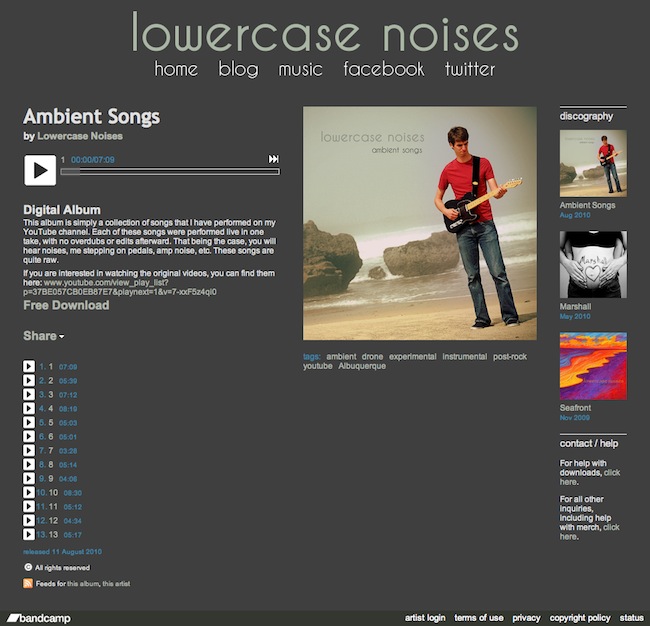Open the Ambient Songs discography thumbnail
This screenshot has width=650, height=626.
(x=593, y=163)
